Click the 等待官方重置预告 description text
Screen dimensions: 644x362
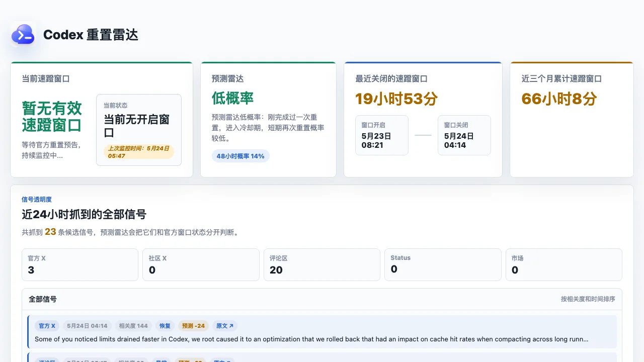[52, 150]
